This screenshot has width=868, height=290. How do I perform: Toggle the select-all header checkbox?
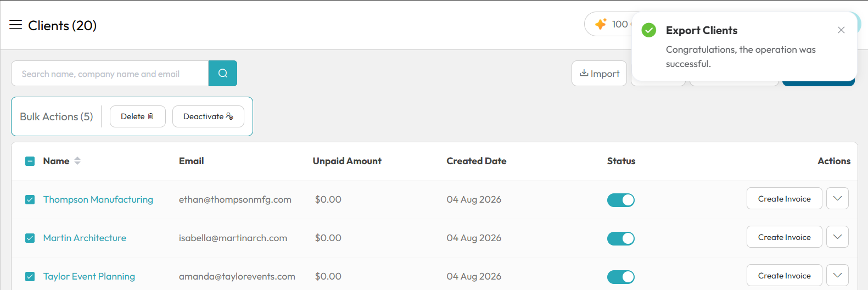pyautogui.click(x=30, y=161)
